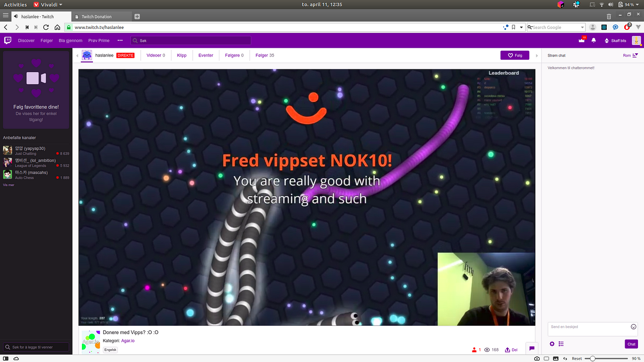This screenshot has width=644, height=362.
Task: Click the Skaff bits button
Action: pyautogui.click(x=615, y=40)
